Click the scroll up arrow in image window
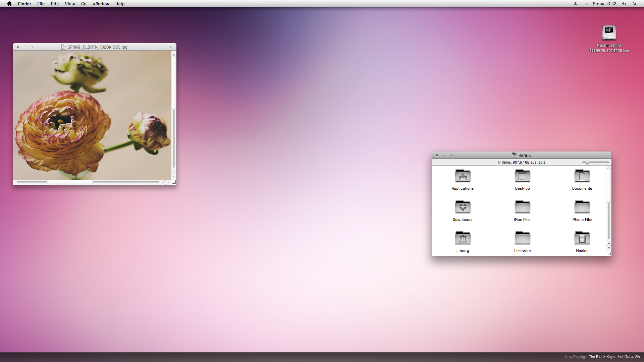Image resolution: width=644 pixels, height=362 pixels. [174, 172]
